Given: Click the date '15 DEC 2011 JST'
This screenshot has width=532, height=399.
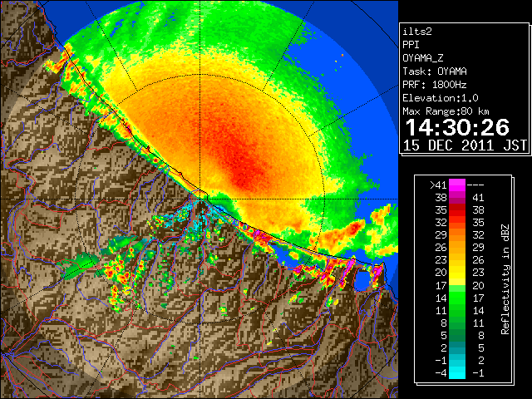Looking at the screenshot, I should pyautogui.click(x=465, y=145).
